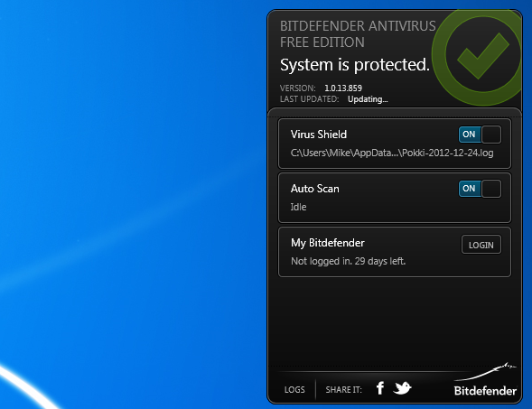Click the 'Updating...' last updated status
Screen dimensions: 532x409
pos(368,99)
